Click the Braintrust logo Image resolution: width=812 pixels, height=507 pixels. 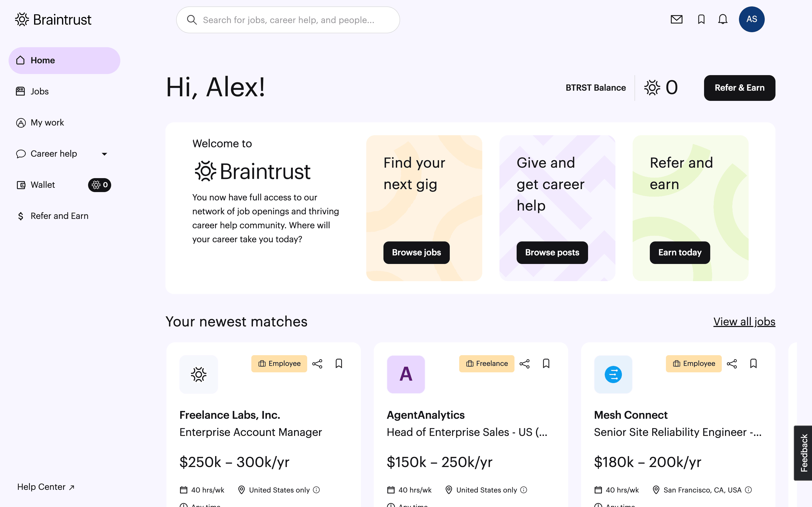pyautogui.click(x=53, y=19)
